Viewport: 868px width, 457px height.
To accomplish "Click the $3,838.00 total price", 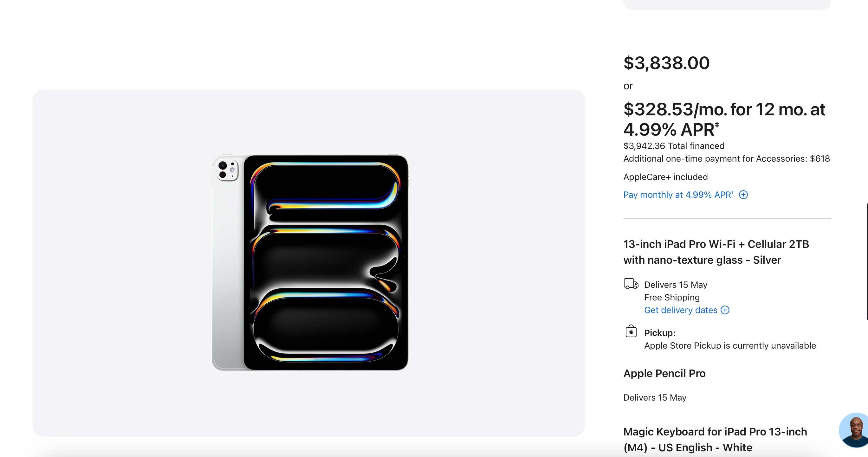I will 666,63.
